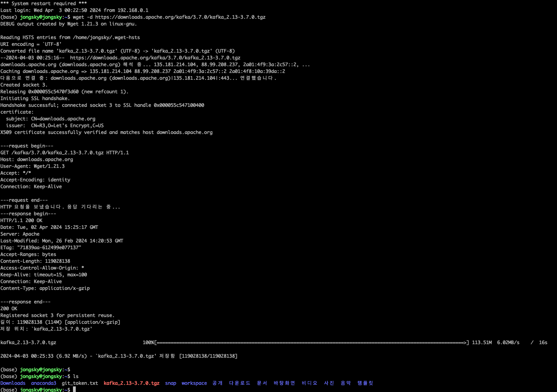The width and height of the screenshot is (557, 392).
Task: Click 'Access-Control-Allow-Origin: *' header
Action: coord(42,268)
